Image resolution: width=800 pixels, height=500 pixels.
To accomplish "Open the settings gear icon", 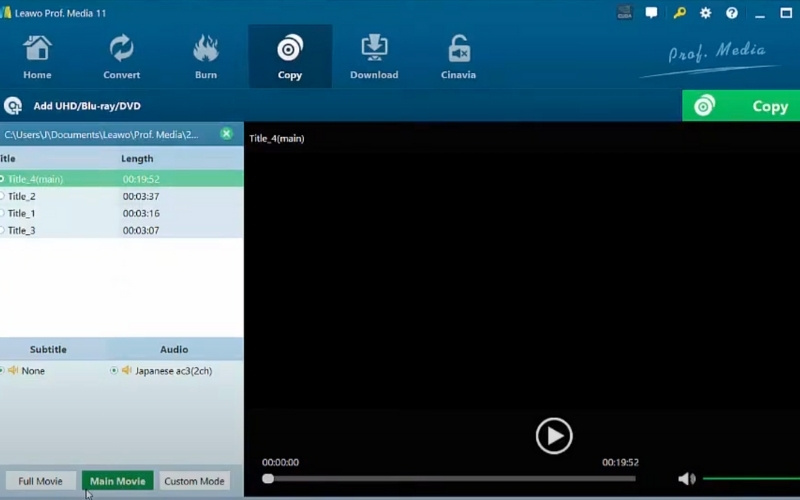I will point(706,13).
